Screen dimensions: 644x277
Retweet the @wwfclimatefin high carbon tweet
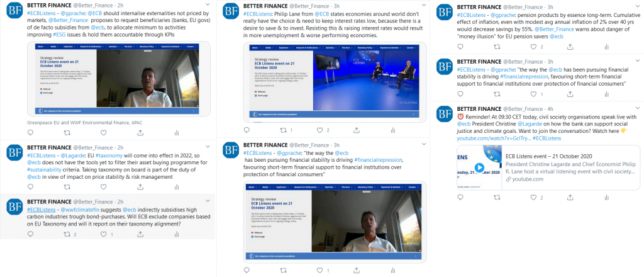(67, 234)
